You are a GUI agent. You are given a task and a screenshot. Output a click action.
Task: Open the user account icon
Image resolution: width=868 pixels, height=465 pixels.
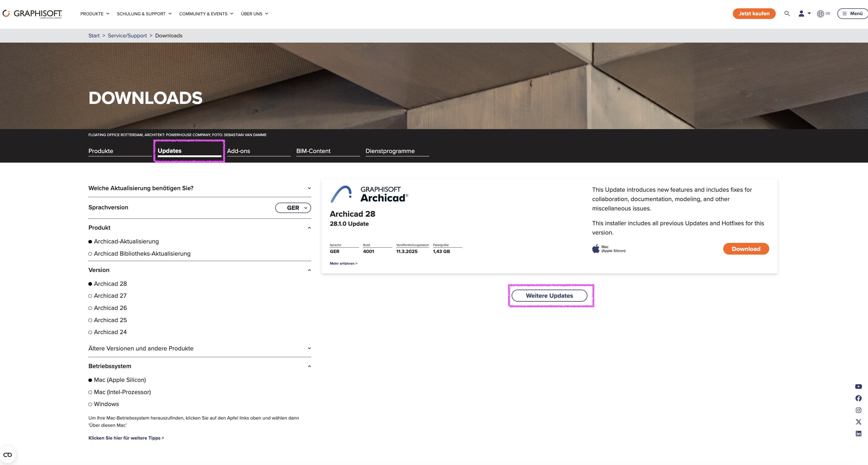pyautogui.click(x=801, y=14)
